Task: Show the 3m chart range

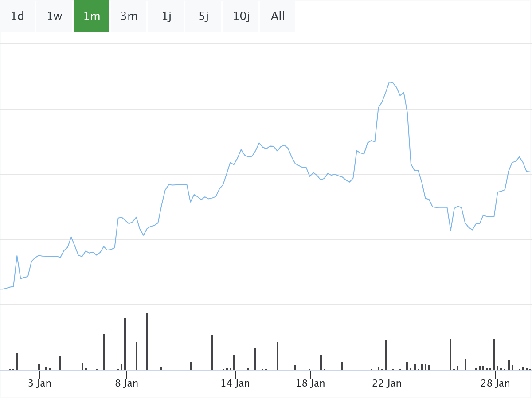Action: click(x=129, y=16)
